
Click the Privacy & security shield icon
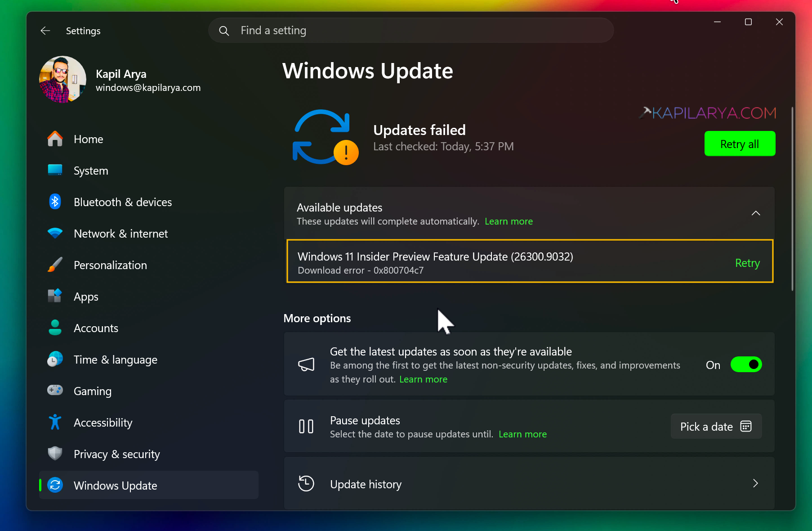pos(55,454)
